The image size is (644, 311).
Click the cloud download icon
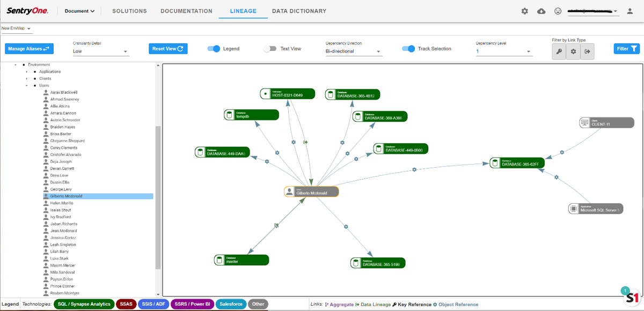[x=541, y=11]
